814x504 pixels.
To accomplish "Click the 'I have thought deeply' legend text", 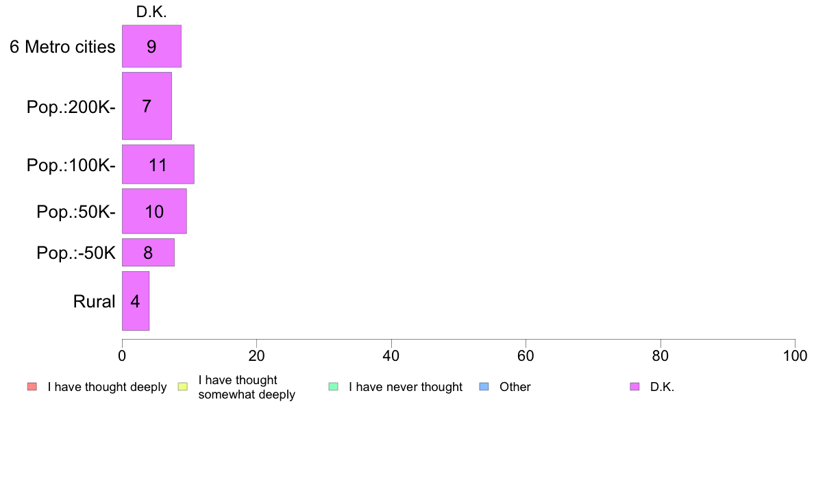I will (107, 387).
